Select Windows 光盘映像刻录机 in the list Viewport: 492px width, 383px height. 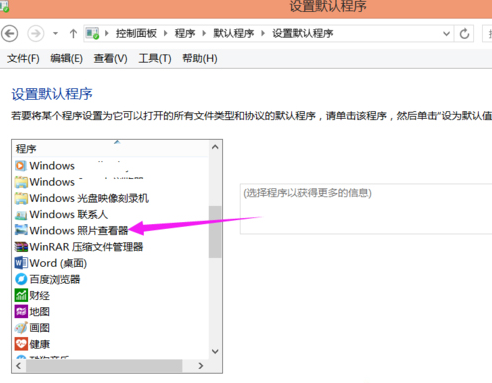[x=89, y=198]
